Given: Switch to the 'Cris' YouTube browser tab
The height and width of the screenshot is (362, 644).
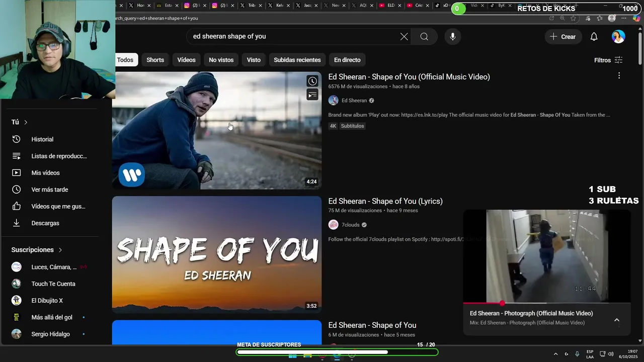Looking at the screenshot, I should pos(418,6).
